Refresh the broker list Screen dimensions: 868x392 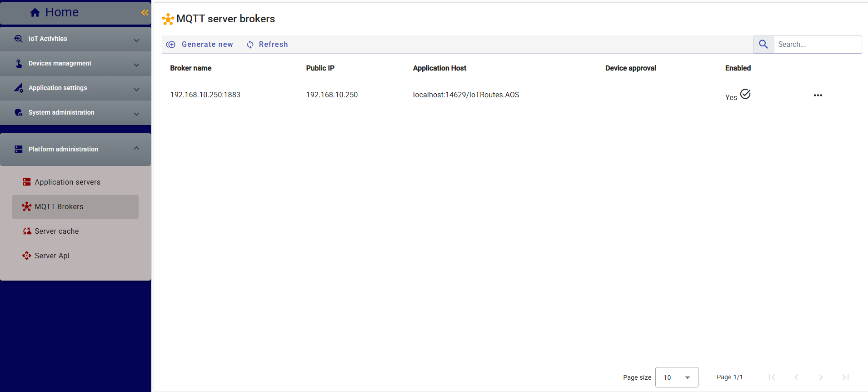(267, 45)
